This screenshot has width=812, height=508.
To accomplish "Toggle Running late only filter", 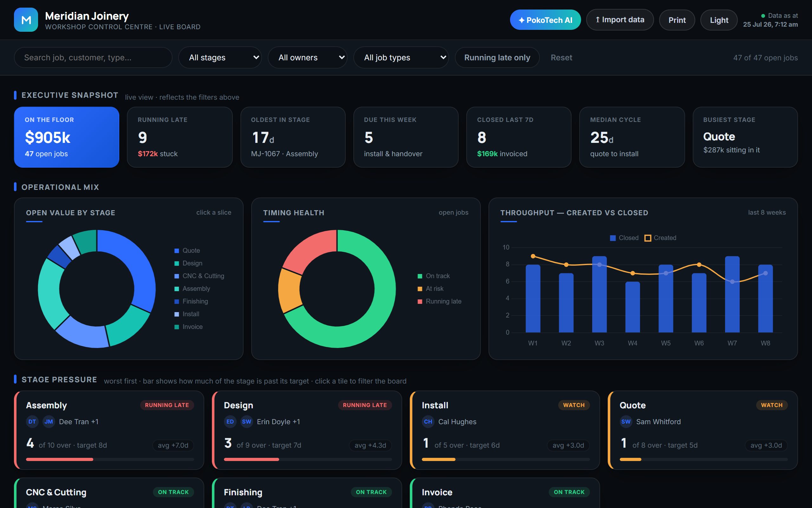I will pyautogui.click(x=497, y=57).
